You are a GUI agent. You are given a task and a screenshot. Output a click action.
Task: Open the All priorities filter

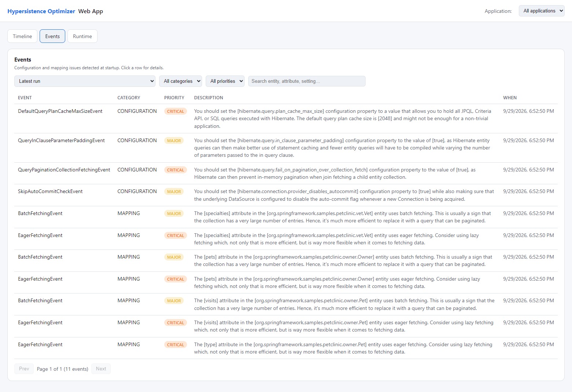(x=225, y=81)
